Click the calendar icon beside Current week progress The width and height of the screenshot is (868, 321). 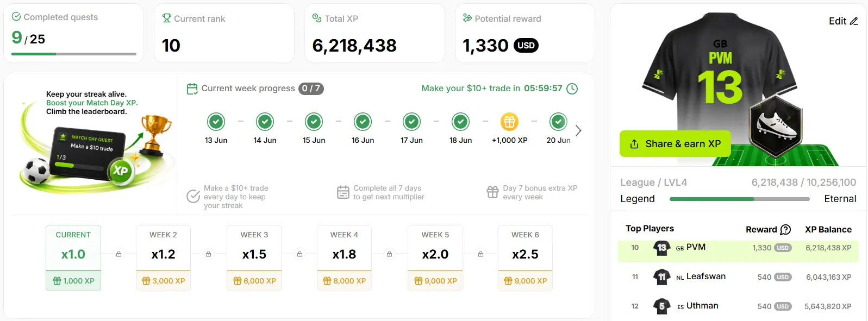[x=192, y=89]
